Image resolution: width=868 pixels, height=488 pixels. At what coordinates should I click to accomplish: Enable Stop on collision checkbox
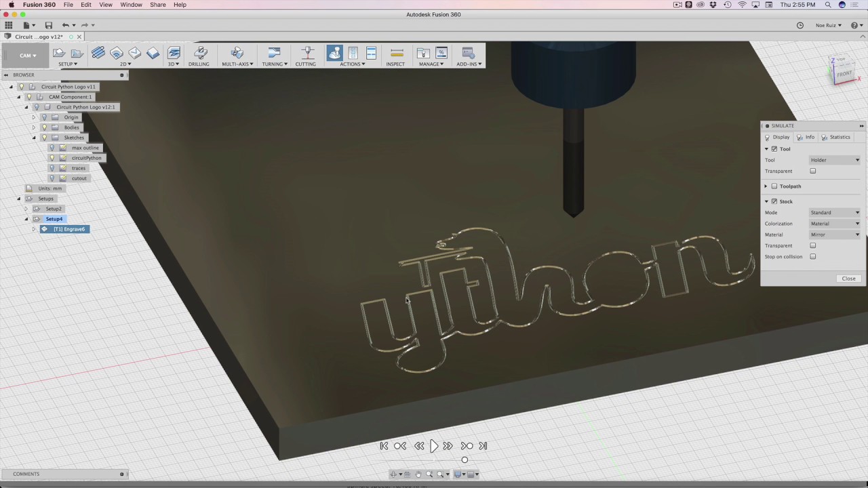click(x=813, y=257)
